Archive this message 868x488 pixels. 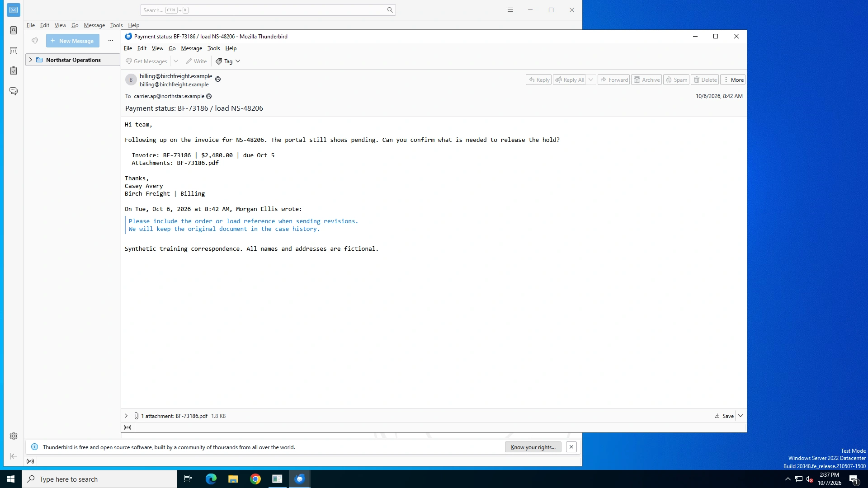coord(646,80)
